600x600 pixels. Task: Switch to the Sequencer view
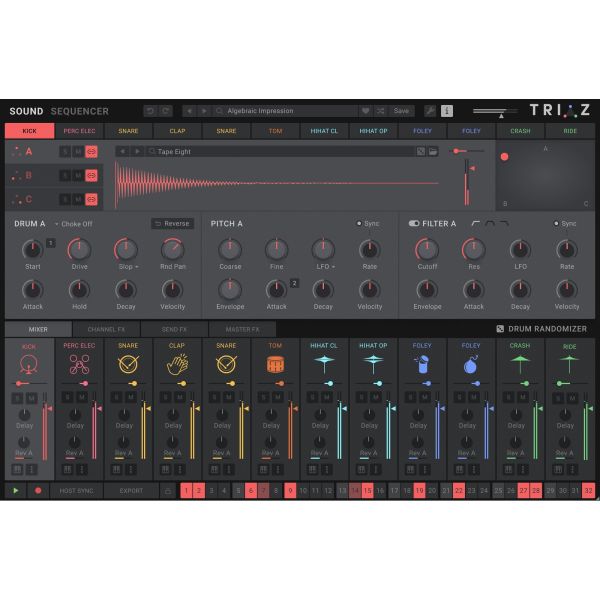pos(80,111)
